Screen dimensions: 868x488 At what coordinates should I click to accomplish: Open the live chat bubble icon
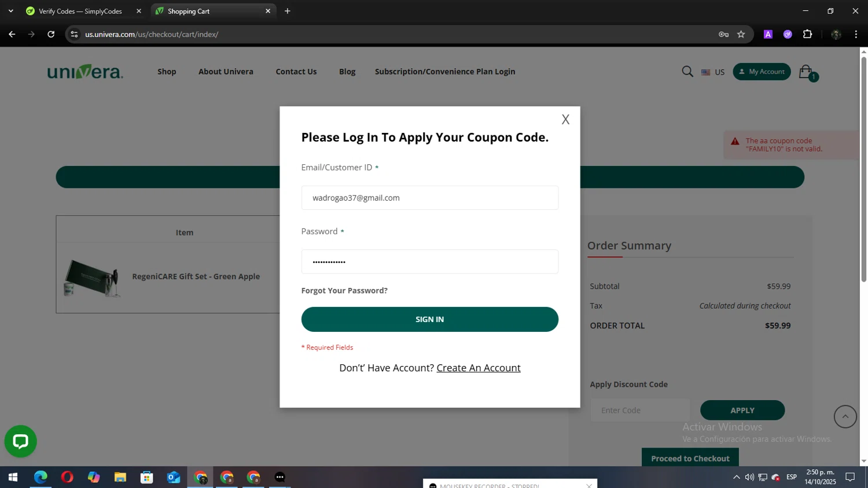pyautogui.click(x=20, y=441)
